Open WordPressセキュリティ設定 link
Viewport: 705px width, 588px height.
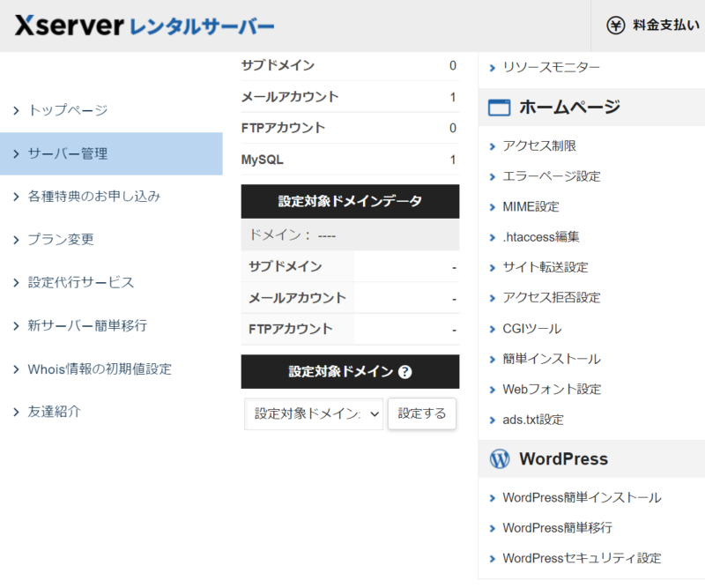tap(582, 558)
